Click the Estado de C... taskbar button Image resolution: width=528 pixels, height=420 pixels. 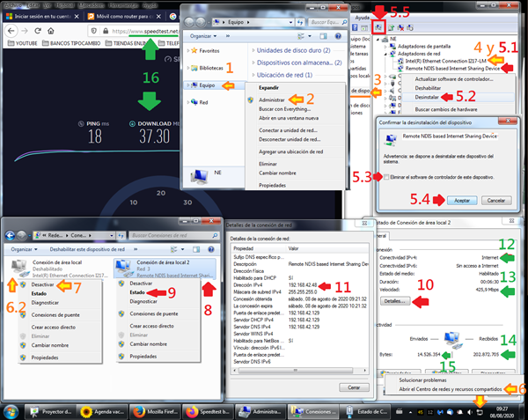pos(365,411)
